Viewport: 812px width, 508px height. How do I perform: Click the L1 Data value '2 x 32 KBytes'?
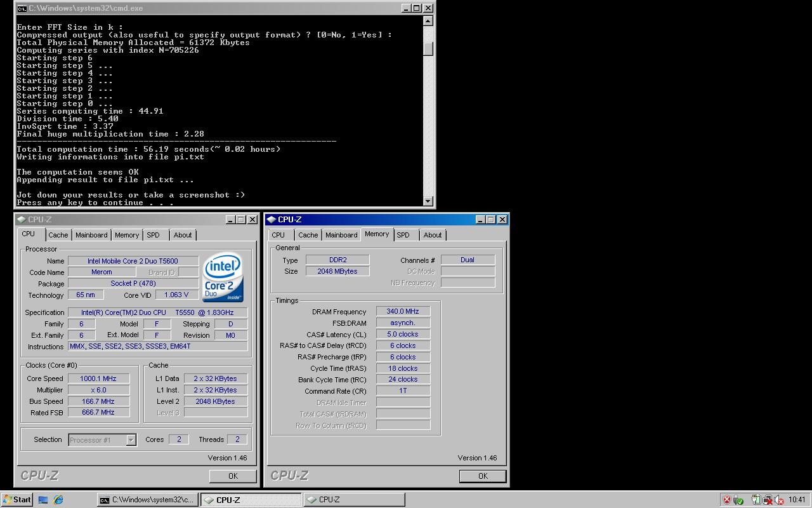pos(216,378)
